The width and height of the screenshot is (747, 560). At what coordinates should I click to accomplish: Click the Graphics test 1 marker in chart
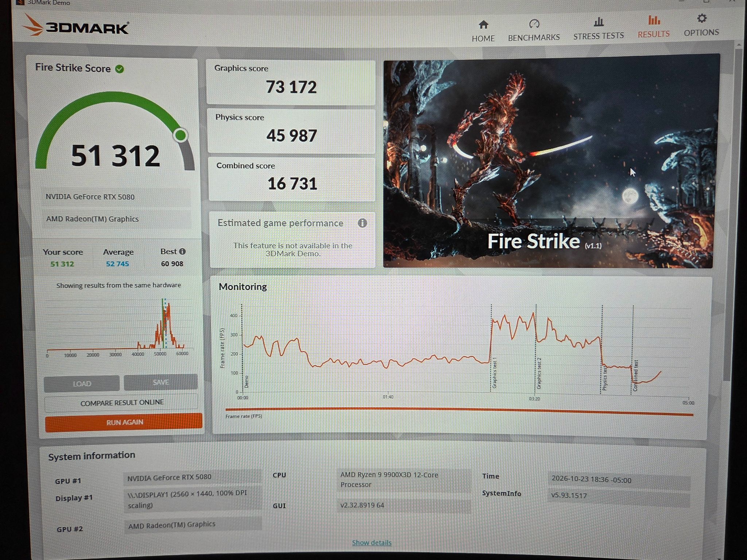point(494,373)
